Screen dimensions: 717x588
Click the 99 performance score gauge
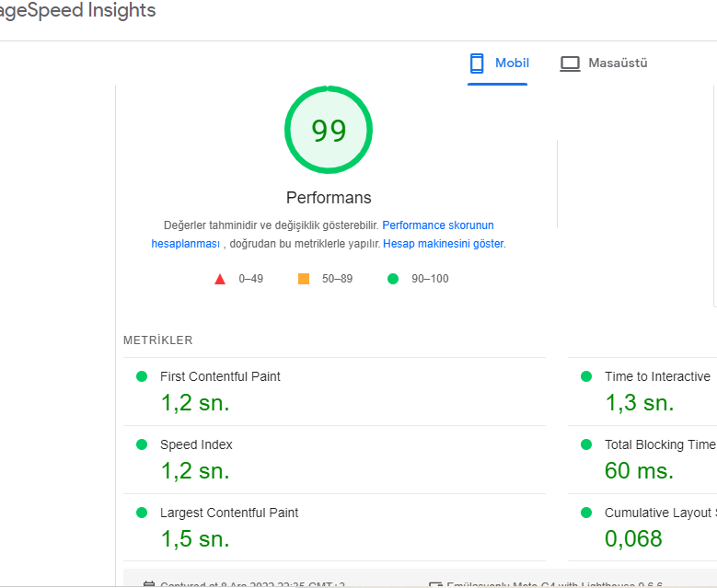[329, 130]
